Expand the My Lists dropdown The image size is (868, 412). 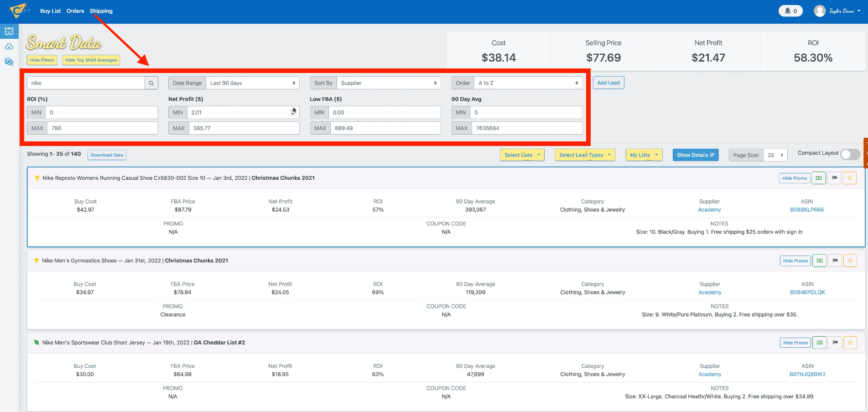point(644,155)
